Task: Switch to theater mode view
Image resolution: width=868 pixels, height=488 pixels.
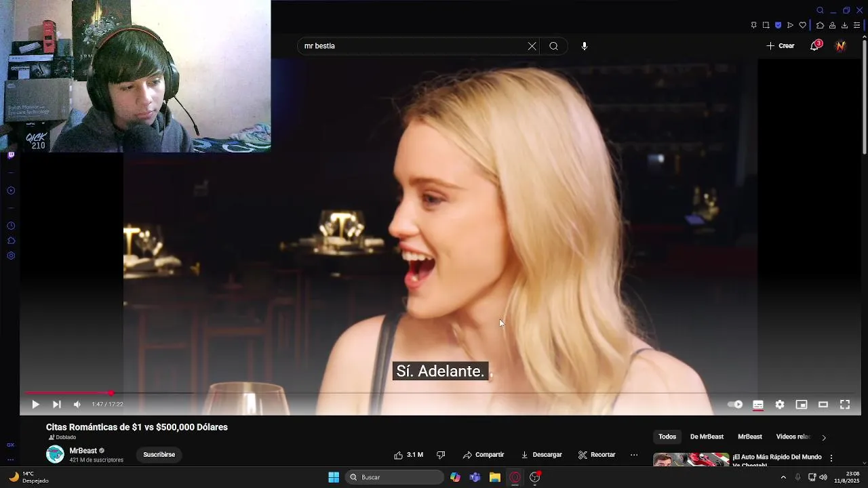Action: click(823, 405)
